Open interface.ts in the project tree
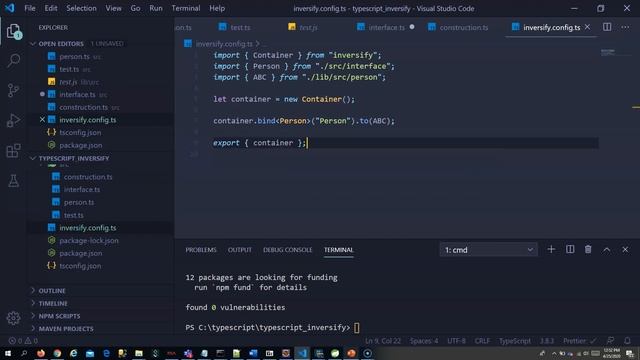The image size is (640, 360). click(82, 189)
